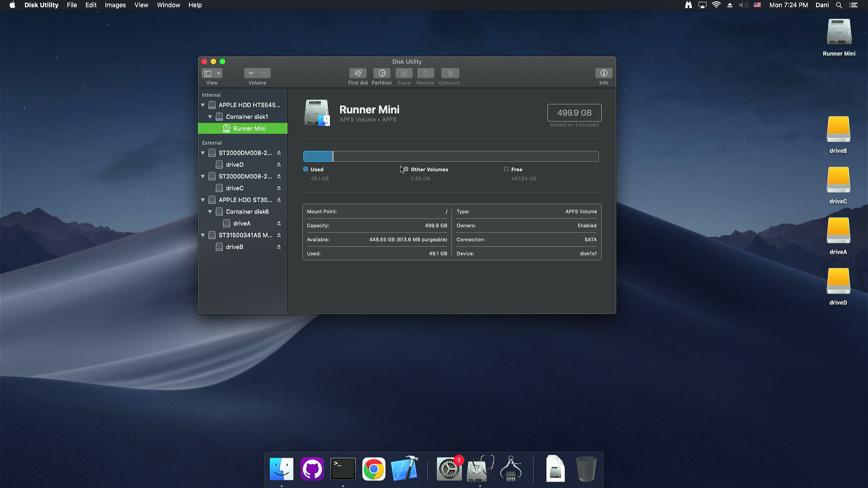Open Xcode from the Dock

tap(405, 469)
